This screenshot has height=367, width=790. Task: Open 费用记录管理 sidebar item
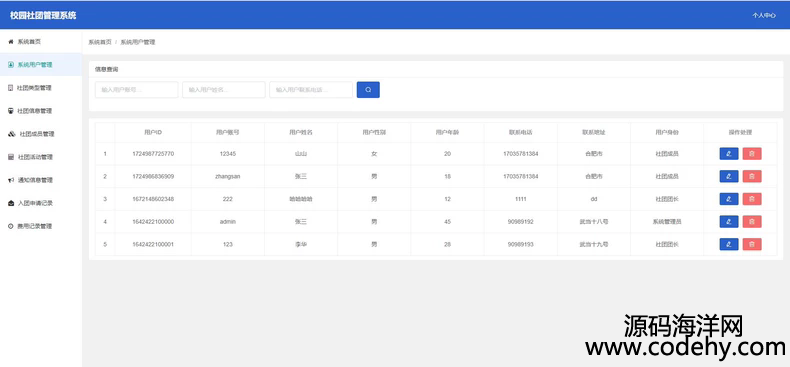tap(41, 226)
